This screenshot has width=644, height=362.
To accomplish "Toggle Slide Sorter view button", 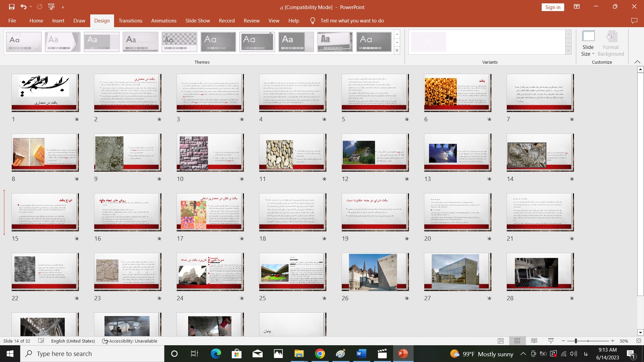I will click(x=517, y=341).
